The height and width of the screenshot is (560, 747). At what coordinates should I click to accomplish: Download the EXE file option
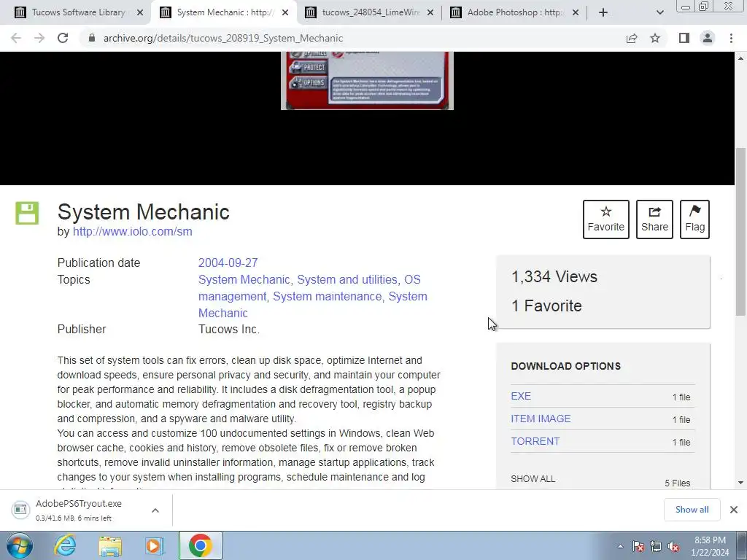(x=521, y=396)
